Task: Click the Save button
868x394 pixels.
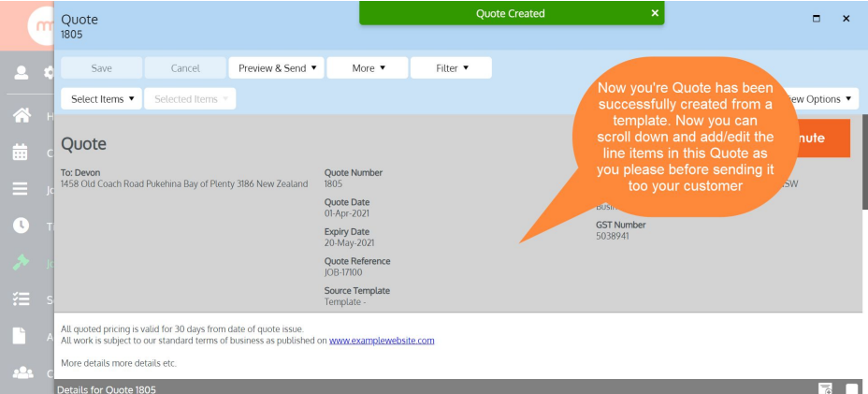Action: tap(101, 68)
